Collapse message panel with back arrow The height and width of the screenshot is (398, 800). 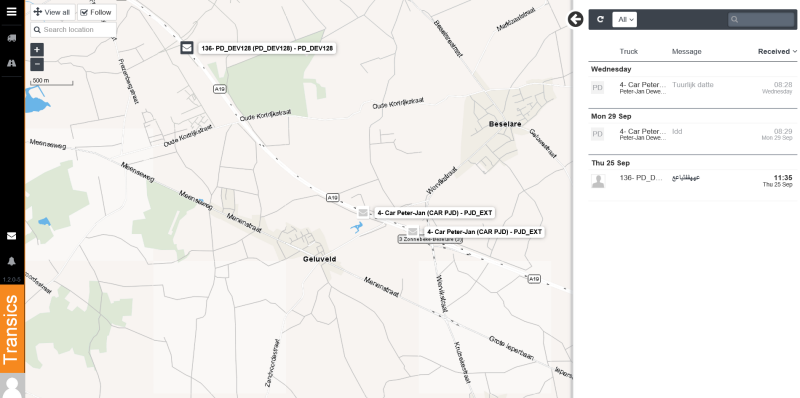click(x=576, y=19)
